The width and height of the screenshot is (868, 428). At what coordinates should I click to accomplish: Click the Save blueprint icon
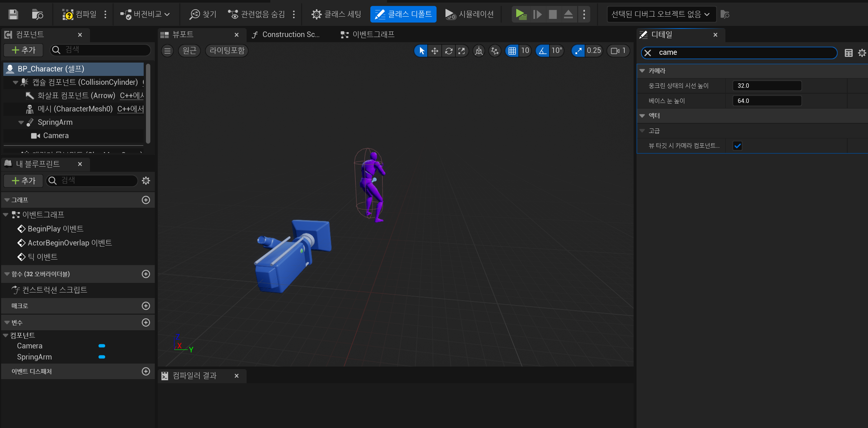pos(13,14)
